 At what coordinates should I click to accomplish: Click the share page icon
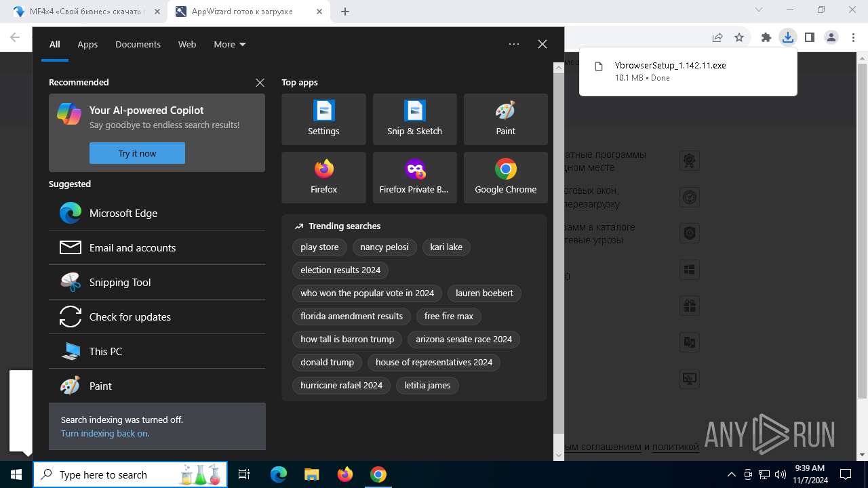coord(717,38)
